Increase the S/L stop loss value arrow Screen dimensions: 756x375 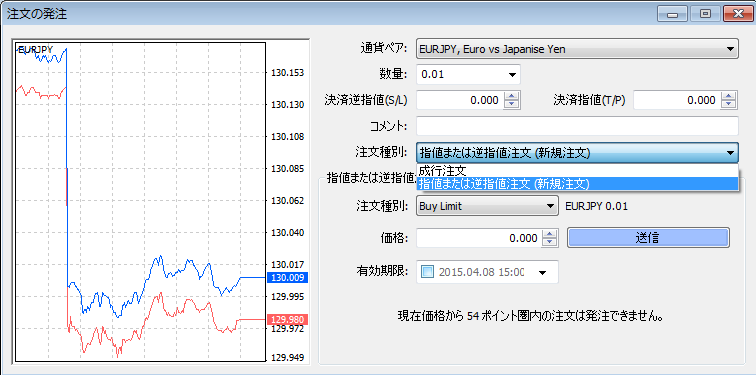(x=512, y=96)
